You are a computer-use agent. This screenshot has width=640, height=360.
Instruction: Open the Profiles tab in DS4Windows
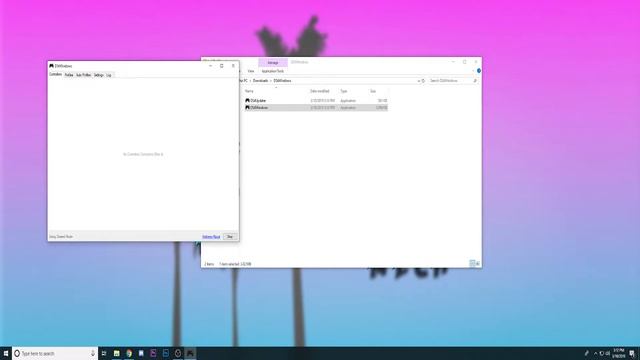pos(69,75)
